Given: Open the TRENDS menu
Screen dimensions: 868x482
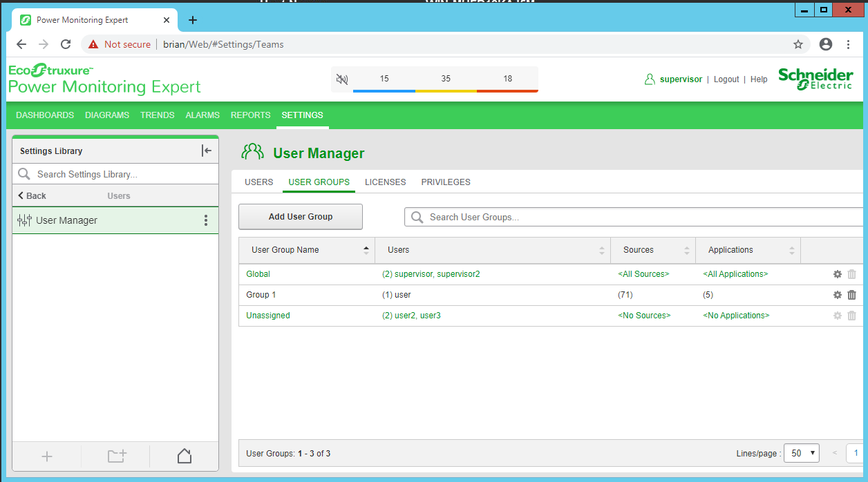Looking at the screenshot, I should 158,115.
